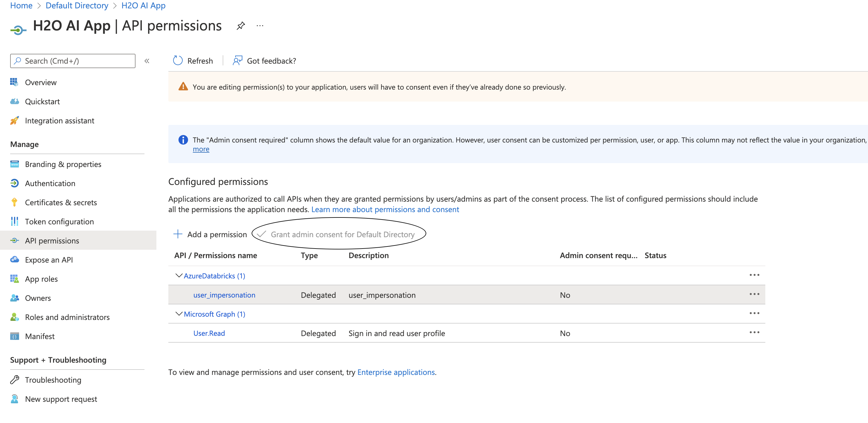This screenshot has height=423, width=868.
Task: Click Got feedback? text
Action: pyautogui.click(x=271, y=61)
